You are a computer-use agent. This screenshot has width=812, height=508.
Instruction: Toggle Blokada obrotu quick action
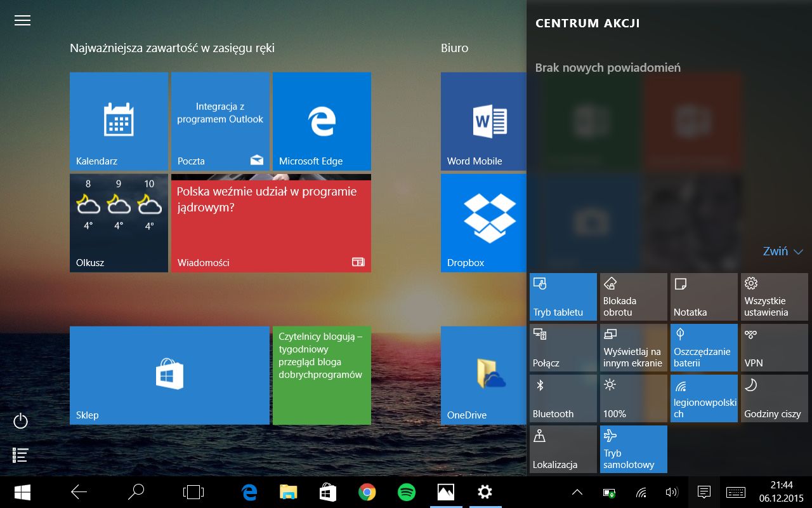click(634, 297)
